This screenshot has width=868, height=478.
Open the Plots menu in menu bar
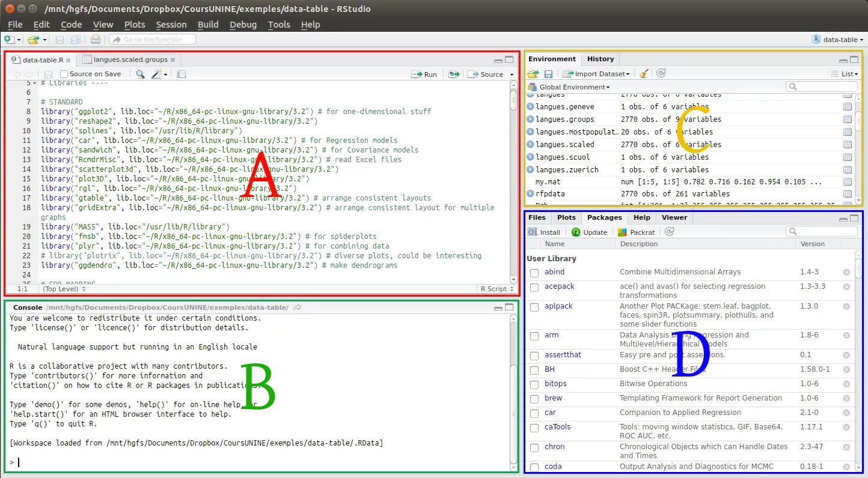135,25
